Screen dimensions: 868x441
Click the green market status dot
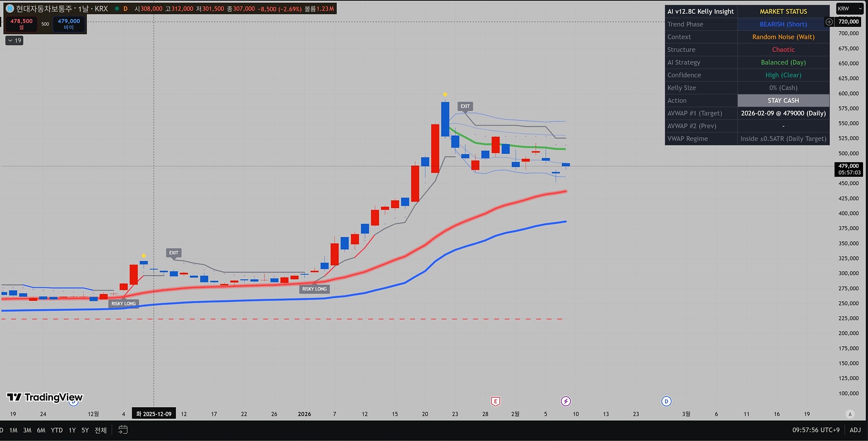[x=117, y=9]
